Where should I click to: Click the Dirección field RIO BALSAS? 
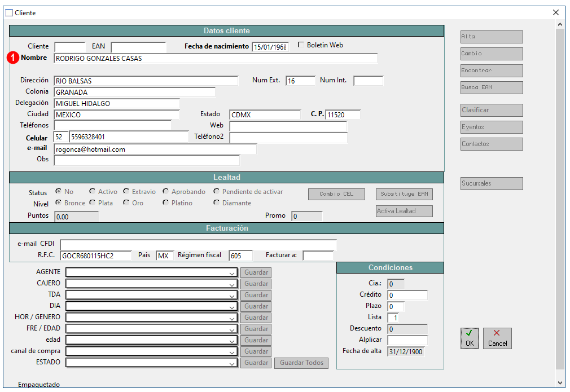[x=146, y=81]
